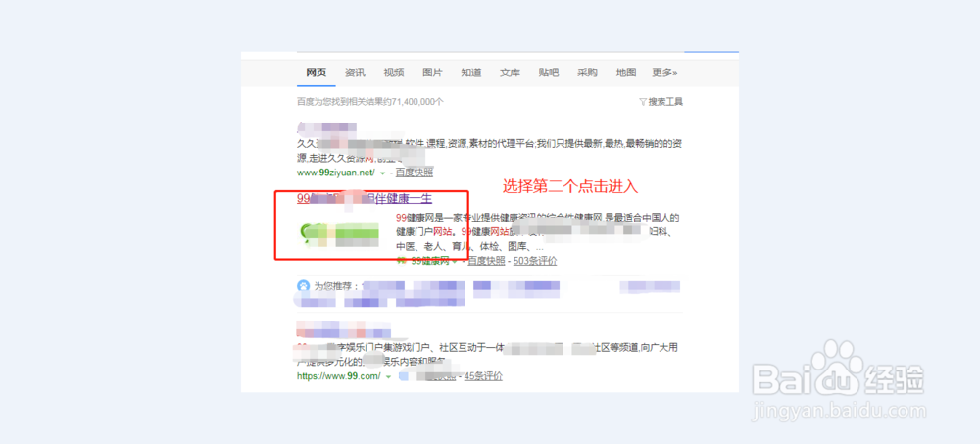Select the 地图 tab
Image resolution: width=980 pixels, height=444 pixels.
tap(626, 73)
